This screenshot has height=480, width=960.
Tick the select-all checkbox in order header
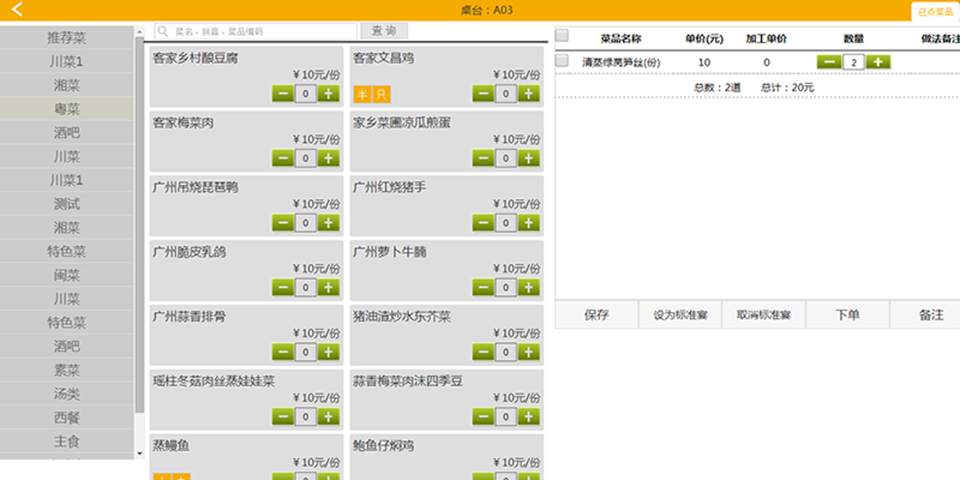tap(562, 37)
